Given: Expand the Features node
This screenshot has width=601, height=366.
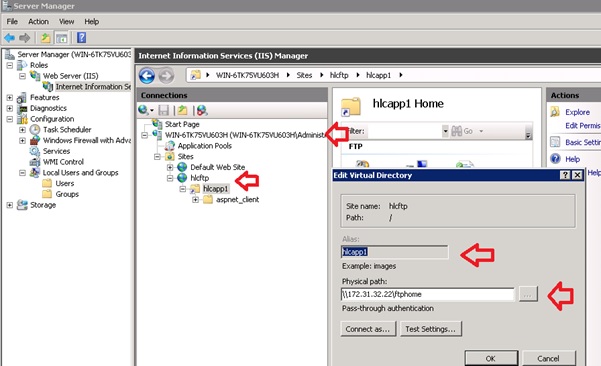Looking at the screenshot, I should 10,98.
